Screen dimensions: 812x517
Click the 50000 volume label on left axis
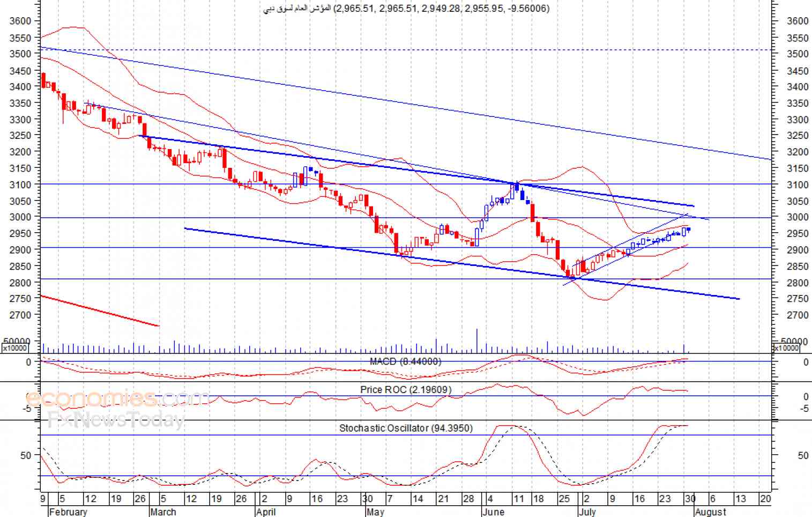pyautogui.click(x=17, y=341)
